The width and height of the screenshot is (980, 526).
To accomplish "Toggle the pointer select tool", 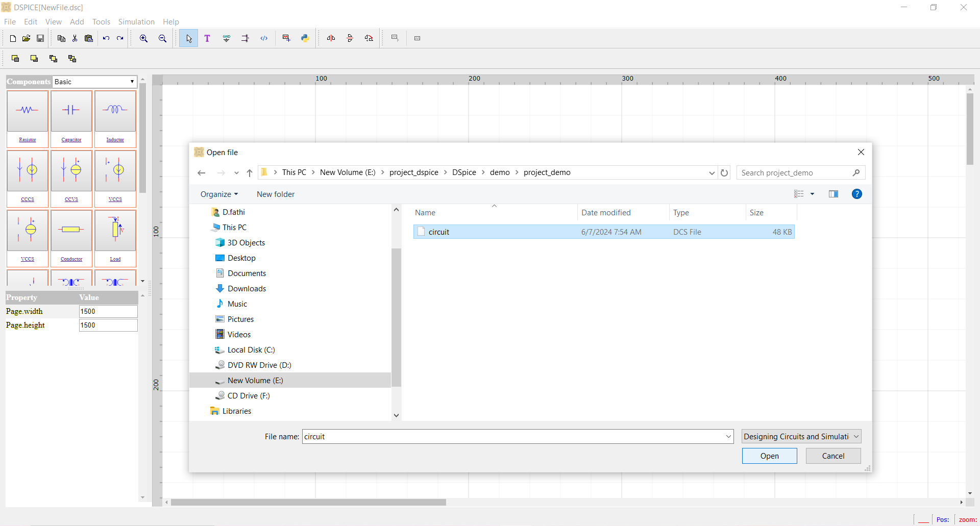I will (x=189, y=38).
